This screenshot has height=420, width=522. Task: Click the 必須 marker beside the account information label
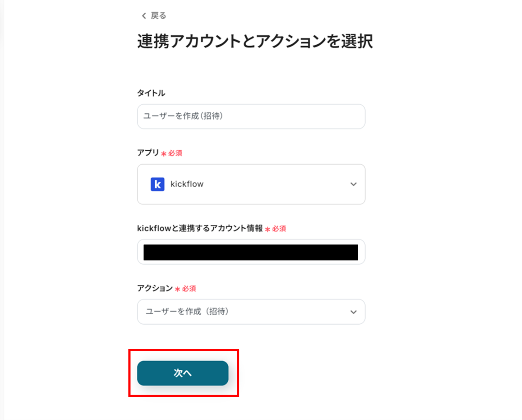coord(279,229)
